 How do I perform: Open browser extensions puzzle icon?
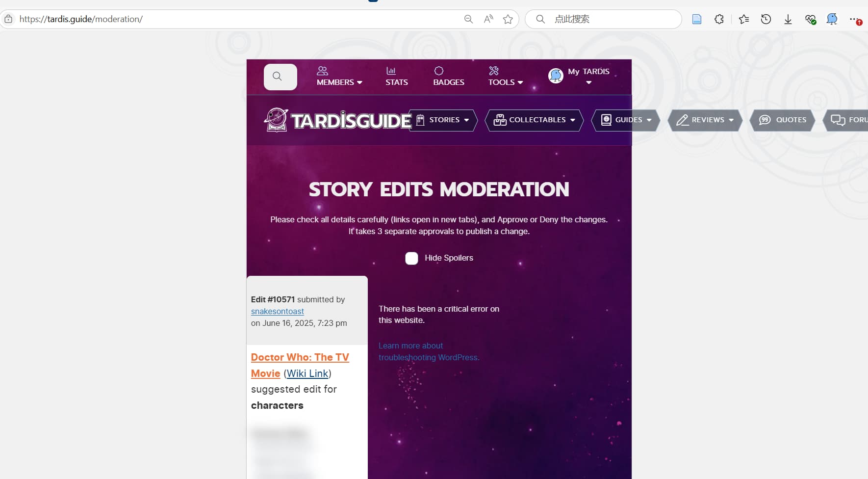[x=719, y=19]
